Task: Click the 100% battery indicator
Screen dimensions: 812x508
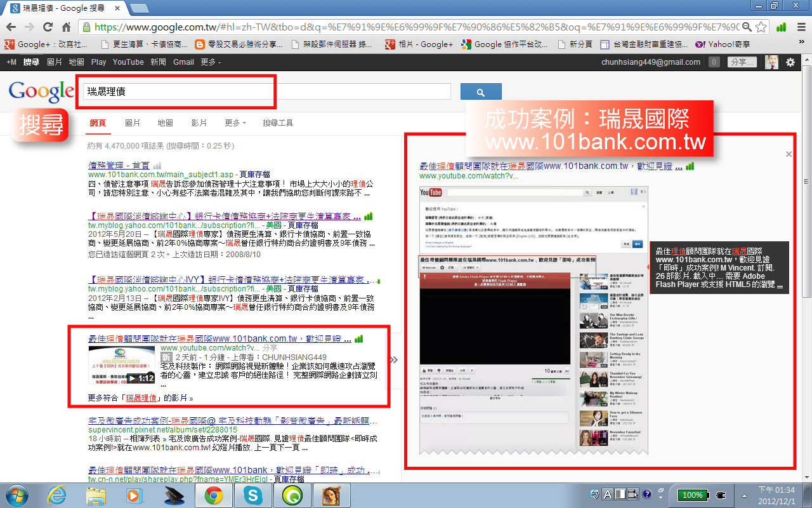Action: pyautogui.click(x=692, y=495)
